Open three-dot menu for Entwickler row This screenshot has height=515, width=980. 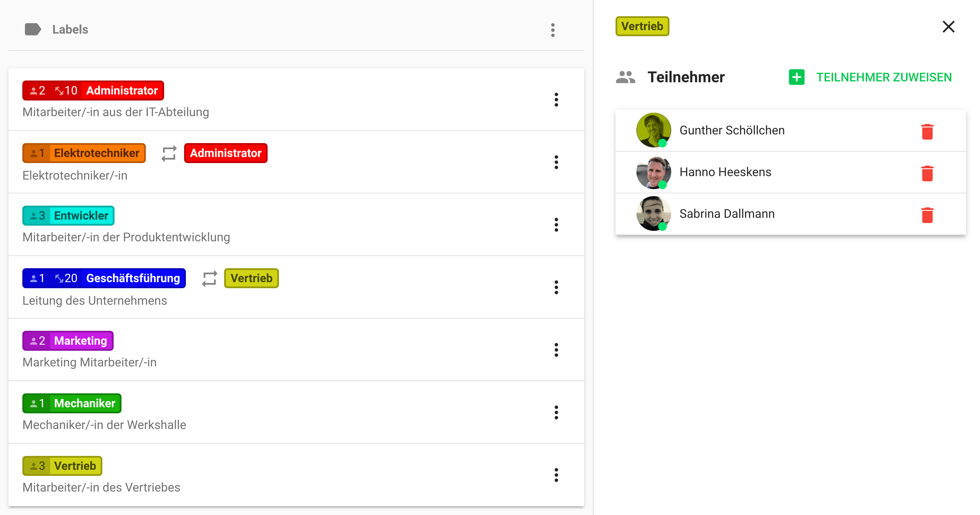pyautogui.click(x=556, y=224)
